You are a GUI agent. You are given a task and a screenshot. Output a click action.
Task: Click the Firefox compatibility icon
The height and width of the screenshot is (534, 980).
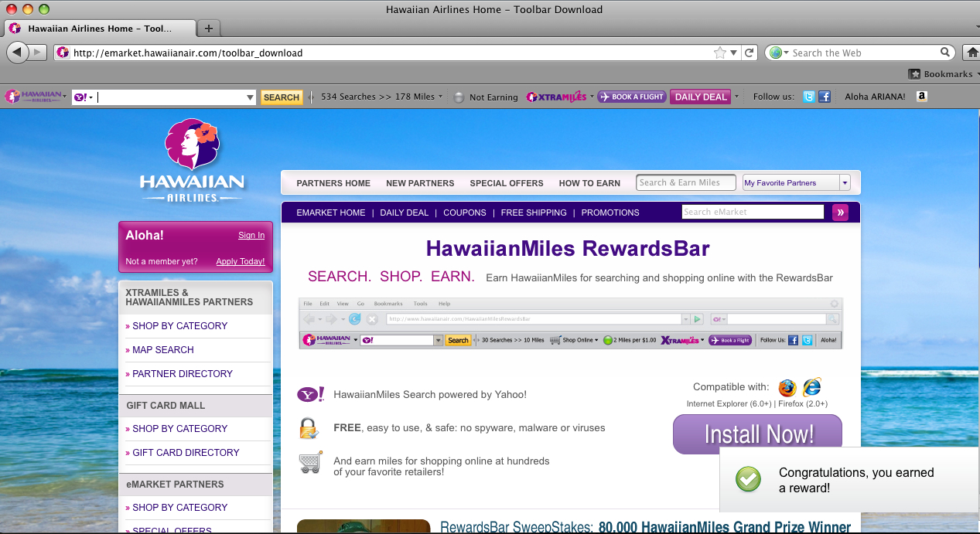point(787,387)
